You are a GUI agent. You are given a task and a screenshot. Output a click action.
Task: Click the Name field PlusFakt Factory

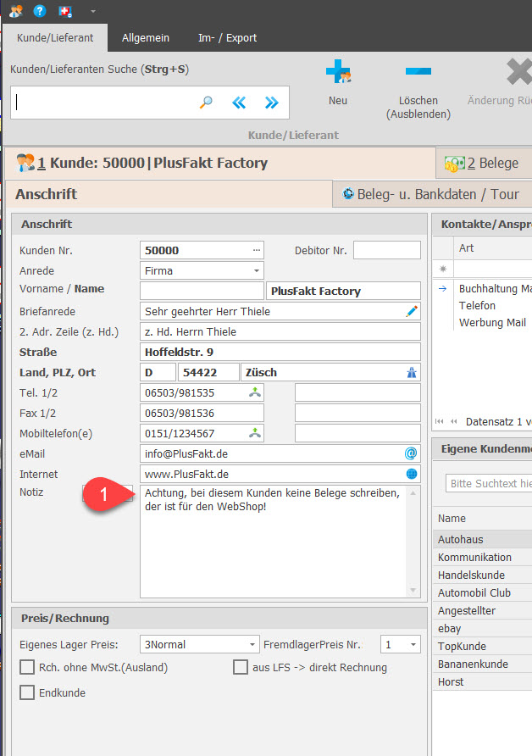(x=343, y=291)
